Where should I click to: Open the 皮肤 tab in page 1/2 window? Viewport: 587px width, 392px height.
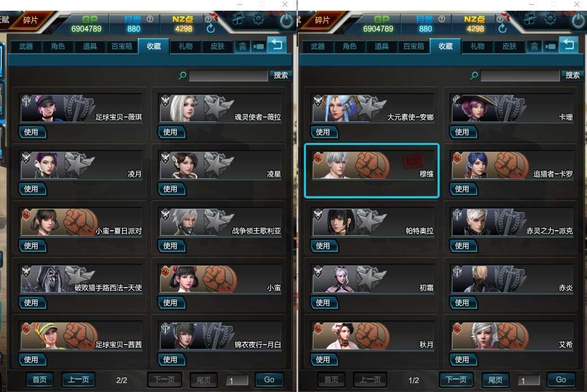[509, 46]
